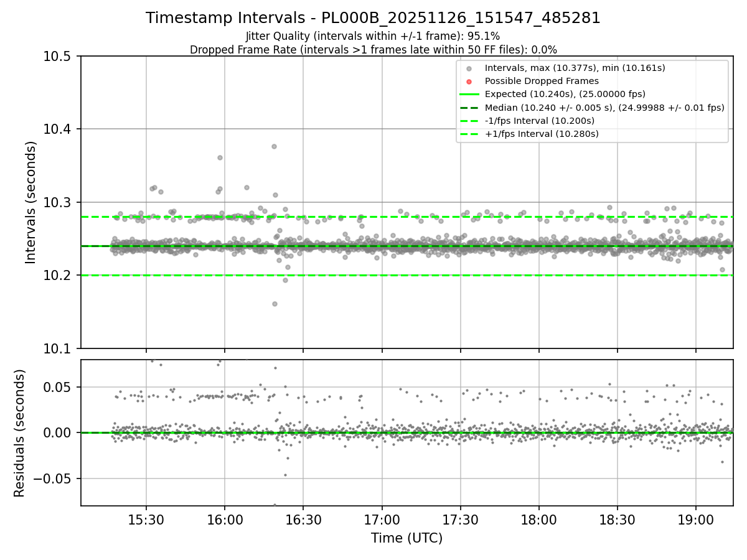This screenshot has width=747, height=560.
Task: Click the 'Median (10.240 +/- 0.005 s)' legend entry
Action: [604, 108]
